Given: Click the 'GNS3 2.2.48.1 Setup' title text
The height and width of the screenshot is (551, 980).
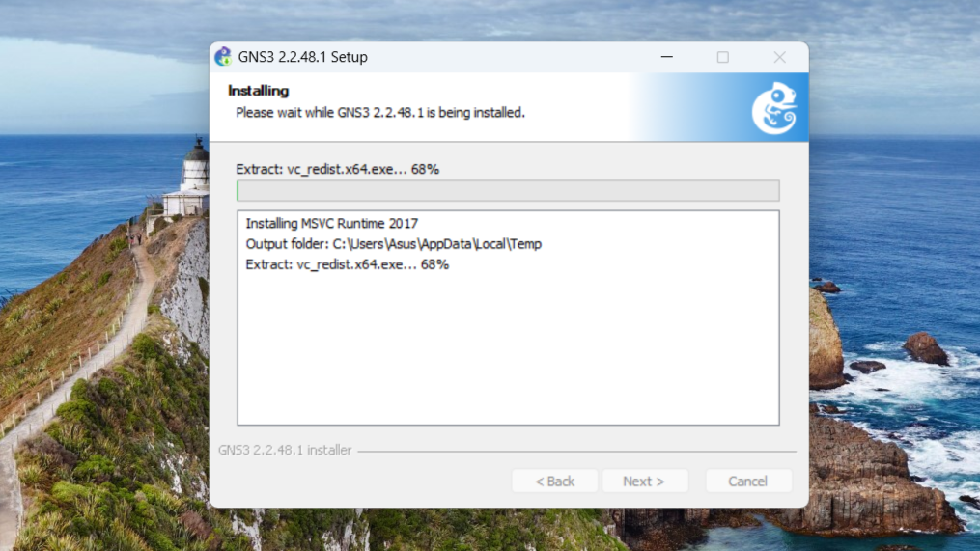Looking at the screenshot, I should click(x=302, y=57).
